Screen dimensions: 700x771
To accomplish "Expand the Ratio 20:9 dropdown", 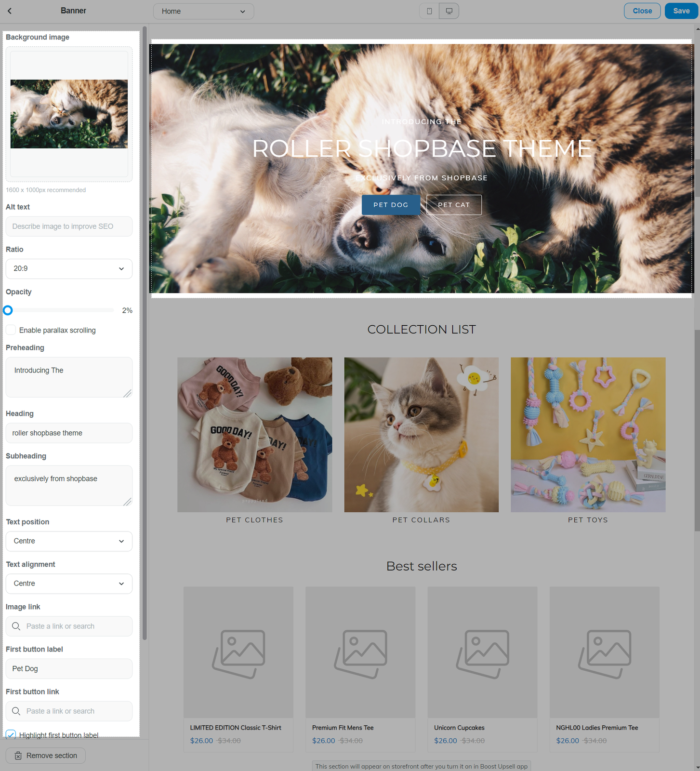I will click(x=69, y=268).
